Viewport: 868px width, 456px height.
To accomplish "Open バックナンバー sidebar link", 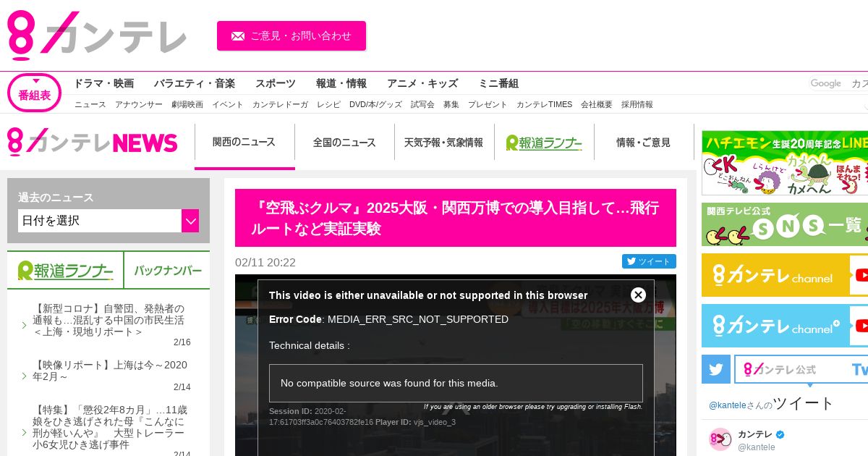I will tap(167, 271).
